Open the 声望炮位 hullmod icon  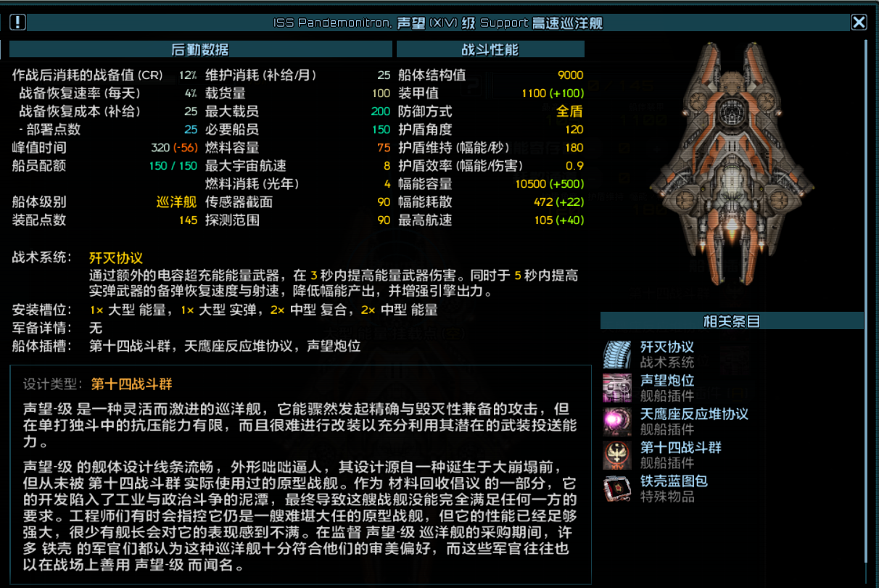click(617, 388)
